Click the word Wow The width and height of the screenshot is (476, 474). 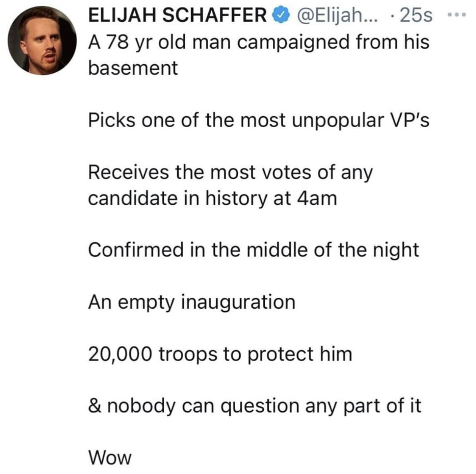(x=110, y=458)
